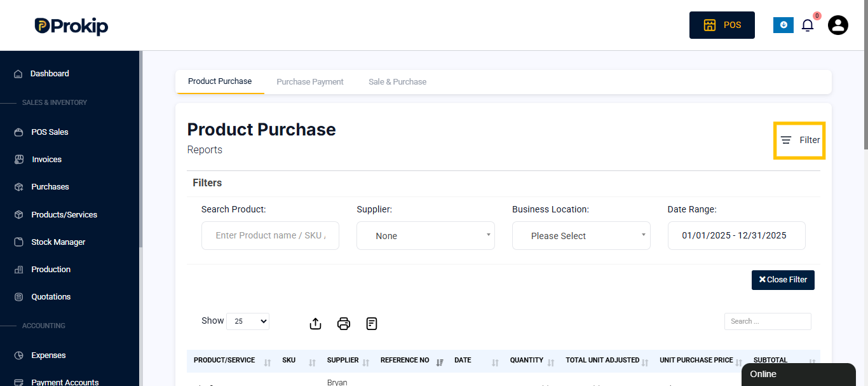Sort by Quantity column

[x=532, y=361]
